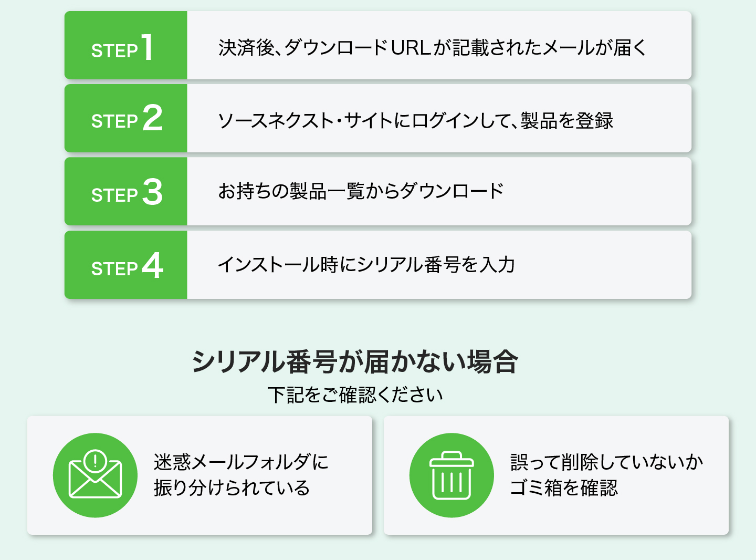The height and width of the screenshot is (560, 756).
Task: Click the spam mail envelope icon
Action: pyautogui.click(x=95, y=475)
